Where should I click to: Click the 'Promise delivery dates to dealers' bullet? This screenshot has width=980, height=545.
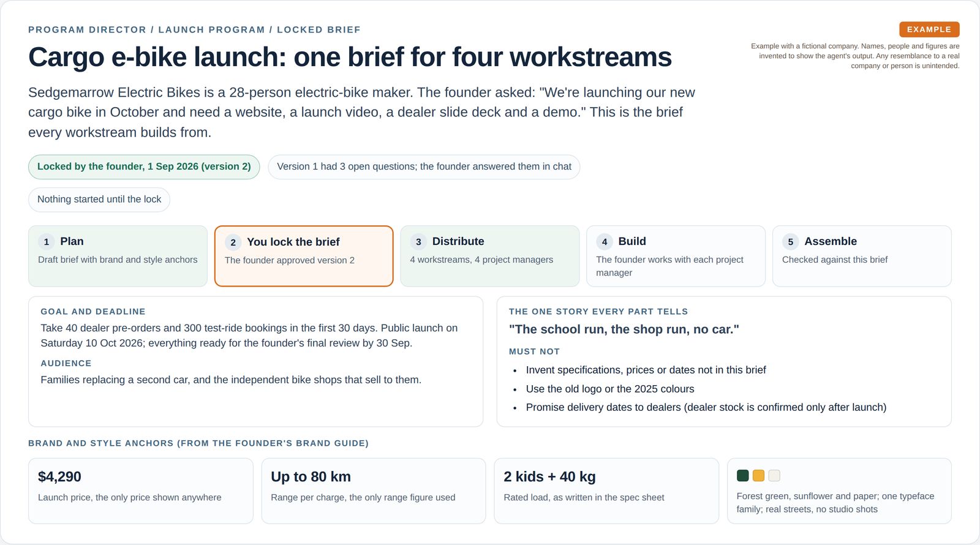tap(706, 407)
